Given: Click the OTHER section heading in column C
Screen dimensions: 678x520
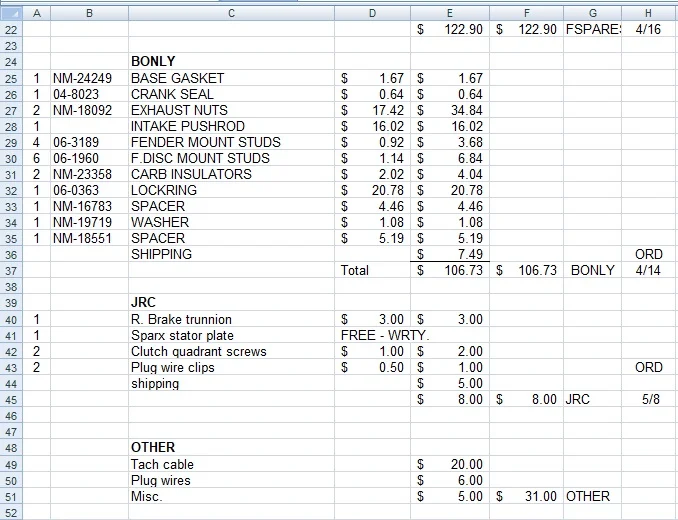Looking at the screenshot, I should tap(153, 447).
